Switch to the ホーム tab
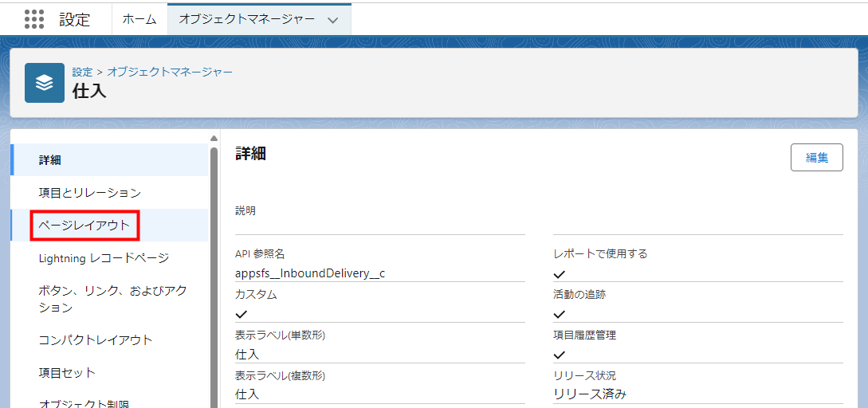This screenshot has width=868, height=408. click(x=139, y=19)
